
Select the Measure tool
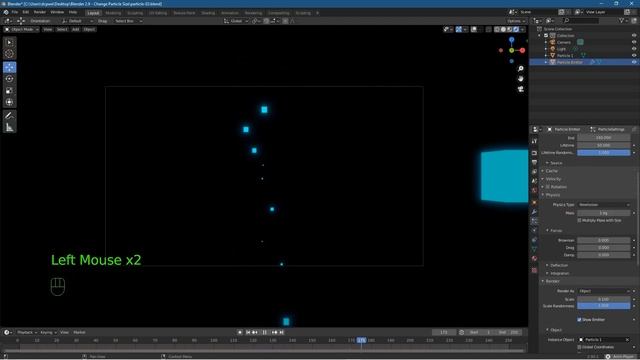coord(9,128)
